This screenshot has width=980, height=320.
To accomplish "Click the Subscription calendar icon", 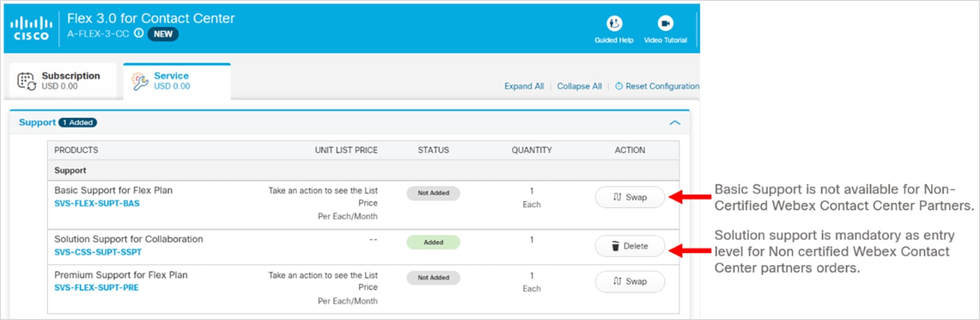I will pos(27,81).
